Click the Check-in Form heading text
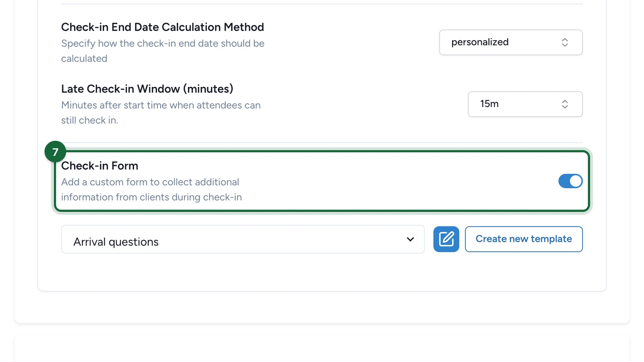 pos(100,166)
